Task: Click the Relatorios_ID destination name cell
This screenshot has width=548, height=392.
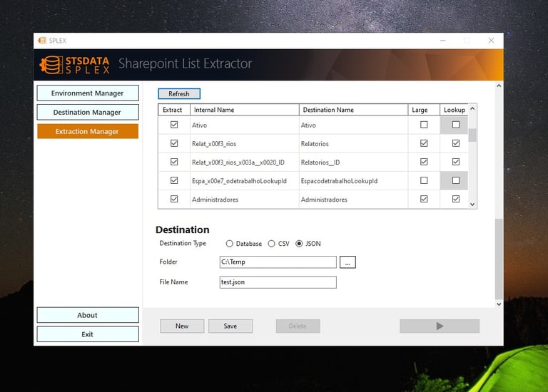Action: (x=353, y=162)
